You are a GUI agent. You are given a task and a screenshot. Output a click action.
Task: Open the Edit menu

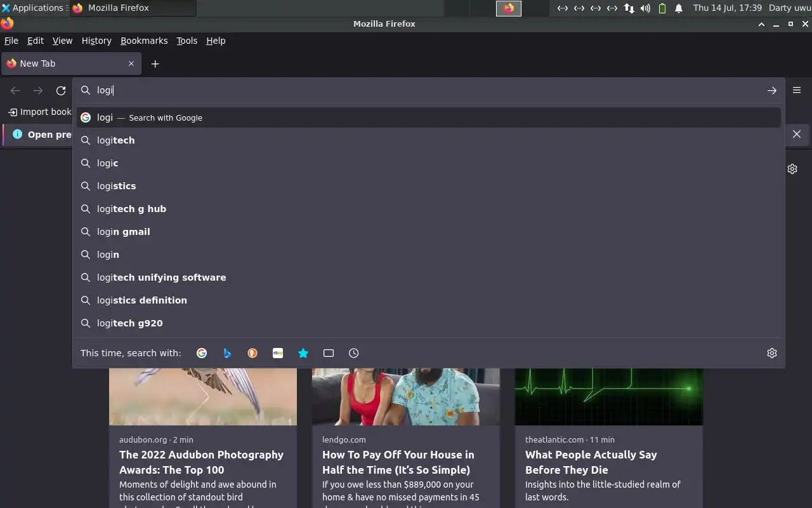pos(36,41)
